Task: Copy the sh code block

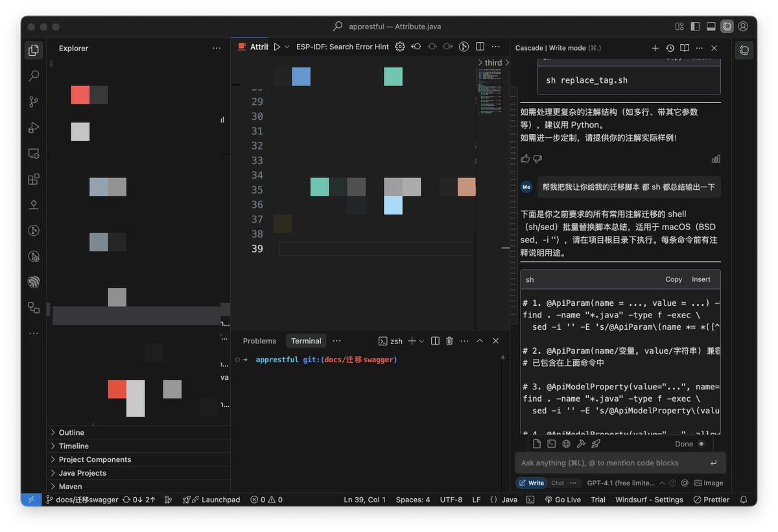Action: tap(674, 279)
